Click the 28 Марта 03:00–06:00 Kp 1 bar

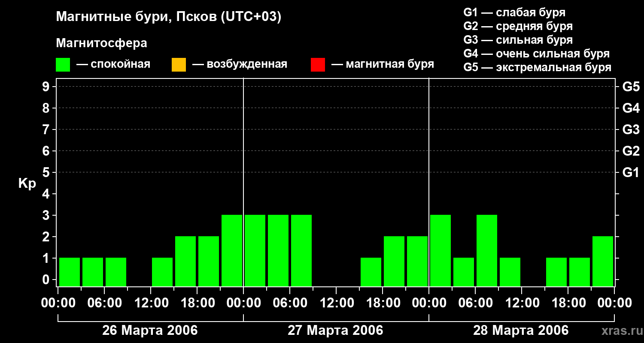(x=464, y=272)
